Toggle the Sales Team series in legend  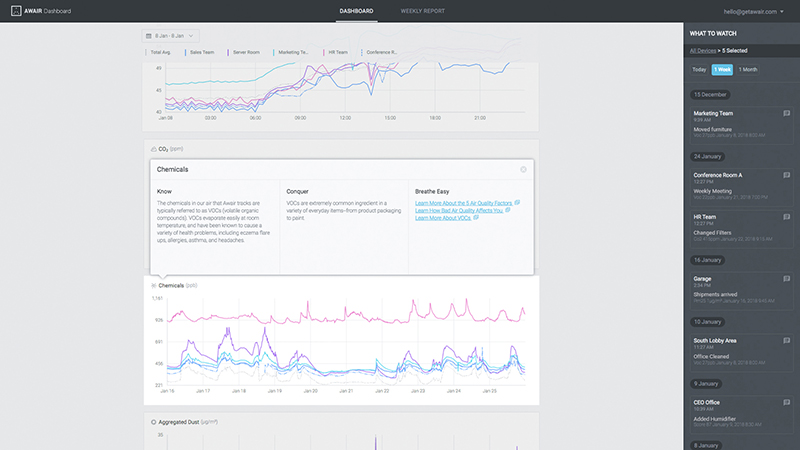(x=206, y=52)
